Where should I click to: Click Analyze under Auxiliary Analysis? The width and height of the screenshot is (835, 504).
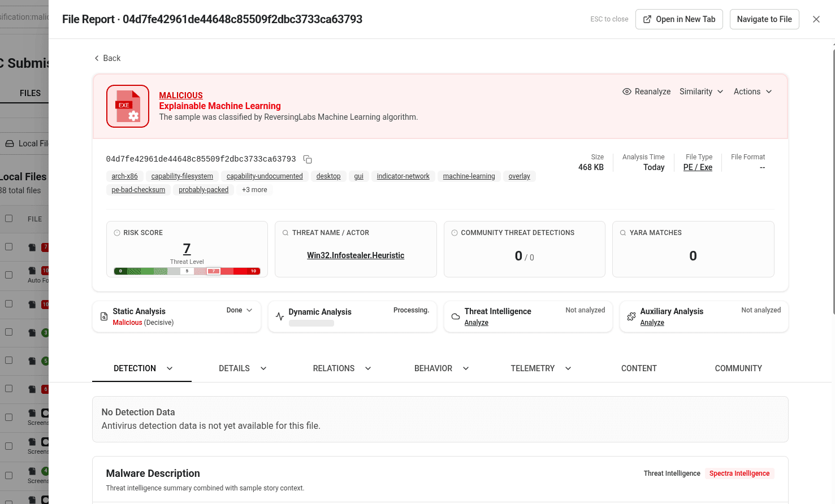652,323
